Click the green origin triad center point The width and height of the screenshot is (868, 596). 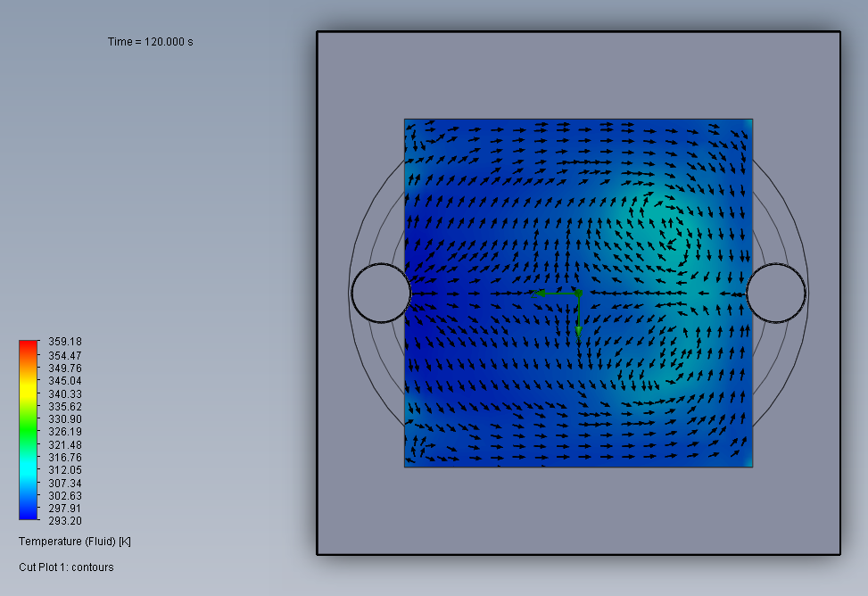578,293
